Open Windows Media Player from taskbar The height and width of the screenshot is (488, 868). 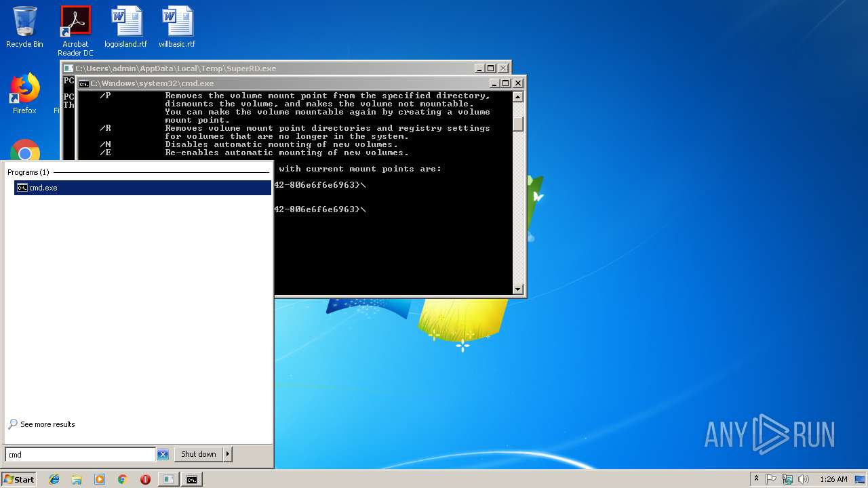point(100,479)
